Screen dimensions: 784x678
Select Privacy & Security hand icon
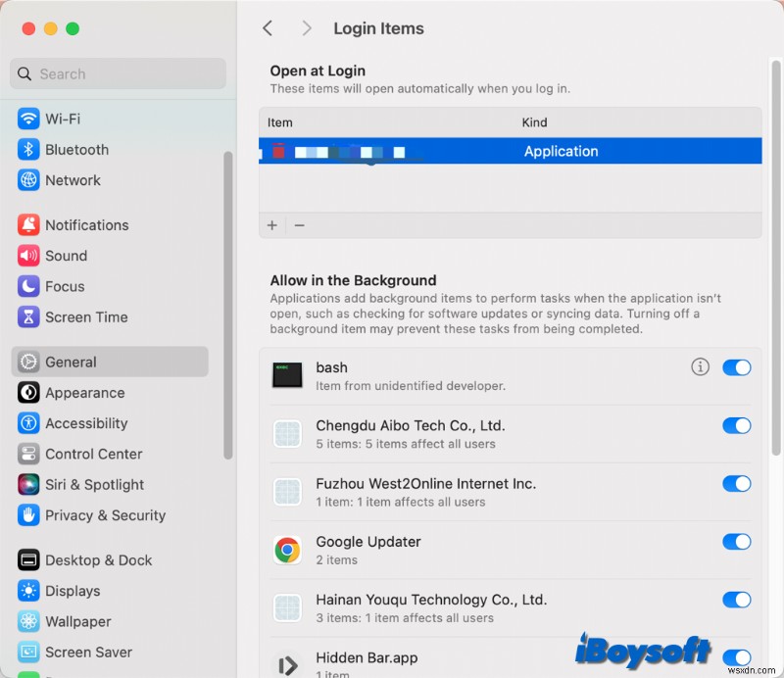[x=28, y=515]
